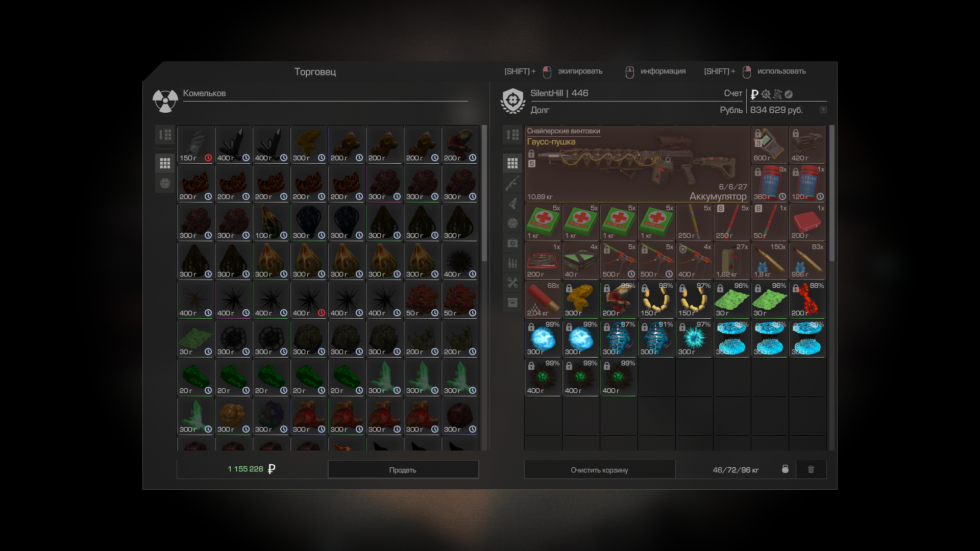The image size is (980, 551).
Task: Click the player name SilentHill | 446
Action: tap(559, 93)
